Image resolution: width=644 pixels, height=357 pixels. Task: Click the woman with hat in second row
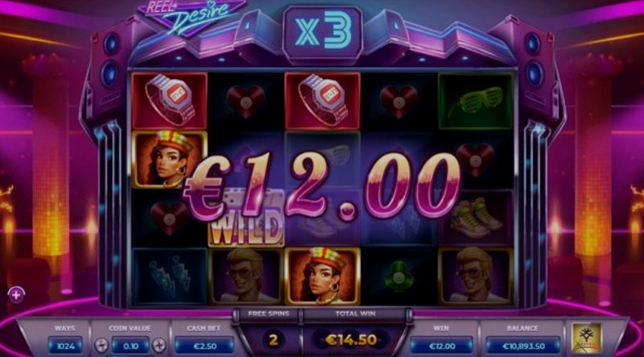point(169,160)
